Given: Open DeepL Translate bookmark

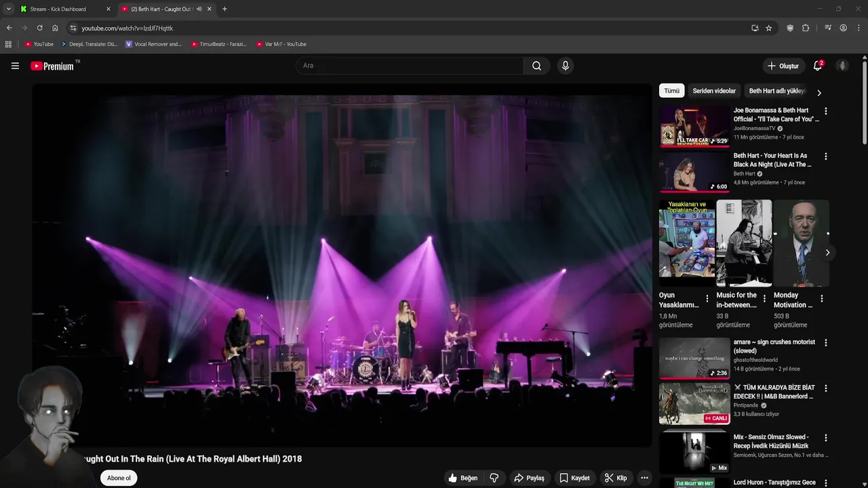Looking at the screenshot, I should point(89,44).
